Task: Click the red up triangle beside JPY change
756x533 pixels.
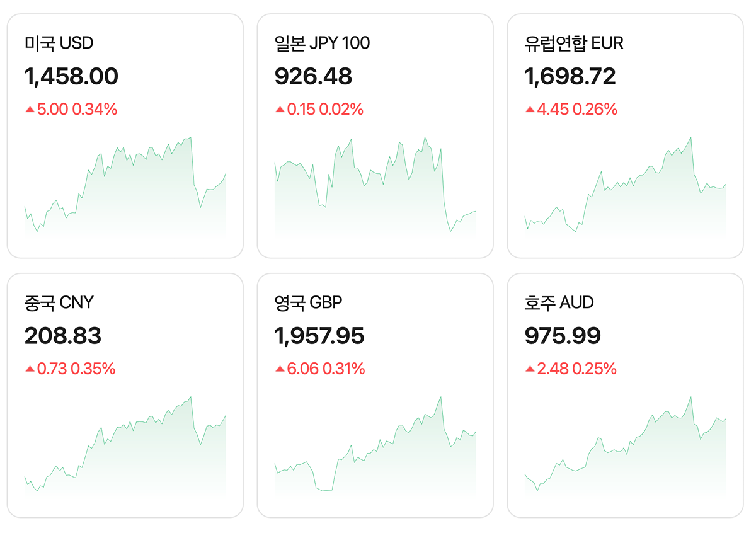Action: pyautogui.click(x=280, y=110)
